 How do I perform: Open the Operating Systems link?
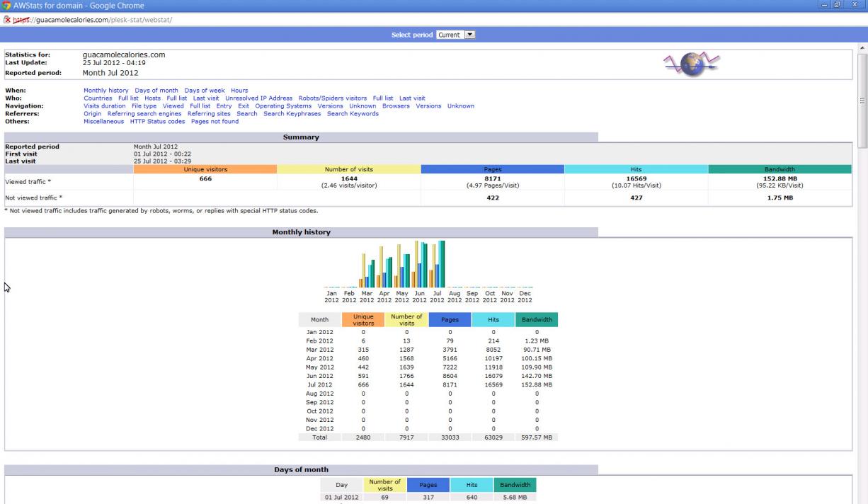coord(283,106)
